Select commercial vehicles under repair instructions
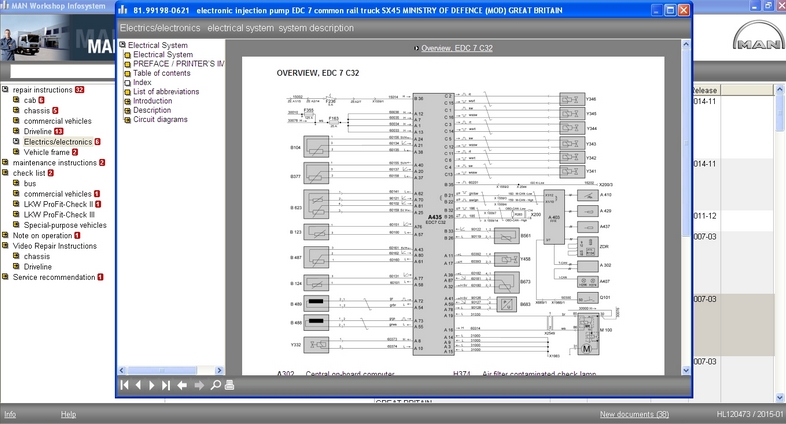This screenshot has width=786, height=424. pyautogui.click(x=58, y=121)
